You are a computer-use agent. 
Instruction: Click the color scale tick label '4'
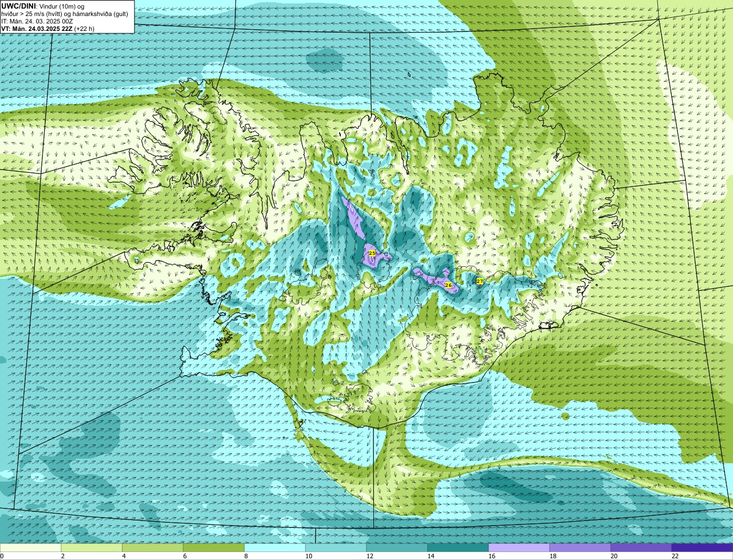124,556
